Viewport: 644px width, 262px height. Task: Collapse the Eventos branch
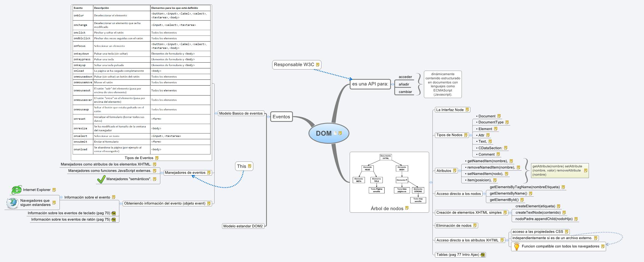pos(268,117)
